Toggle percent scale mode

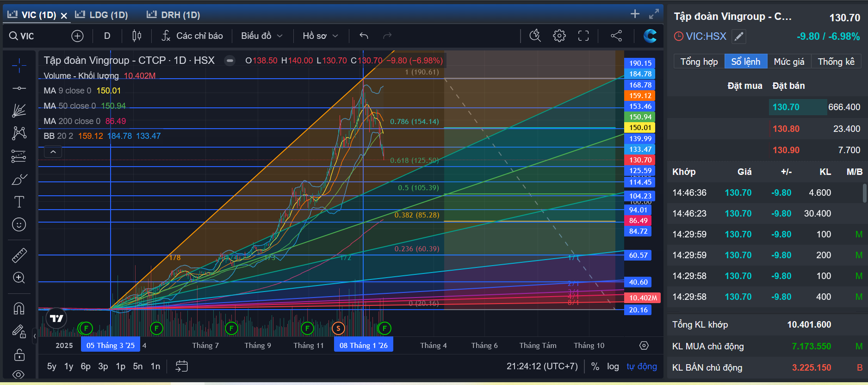point(595,366)
